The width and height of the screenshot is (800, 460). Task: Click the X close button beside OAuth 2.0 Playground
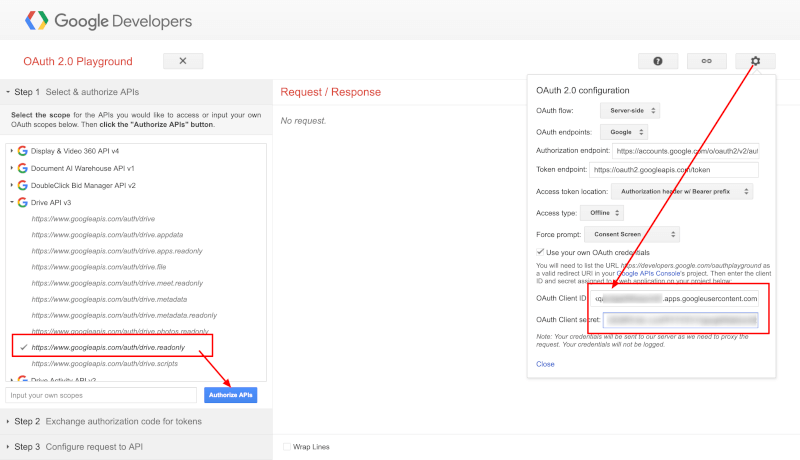click(183, 61)
